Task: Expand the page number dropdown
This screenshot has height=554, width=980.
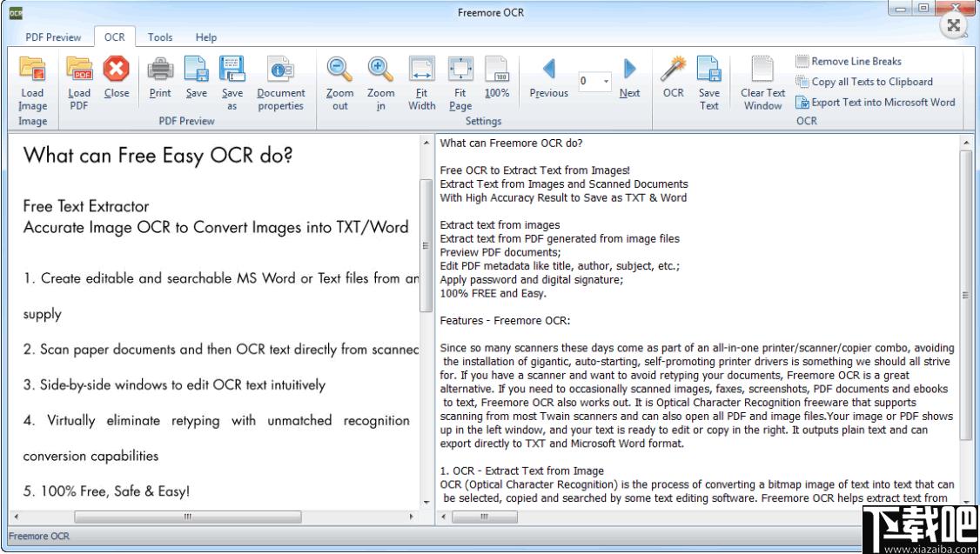Action: click(607, 82)
